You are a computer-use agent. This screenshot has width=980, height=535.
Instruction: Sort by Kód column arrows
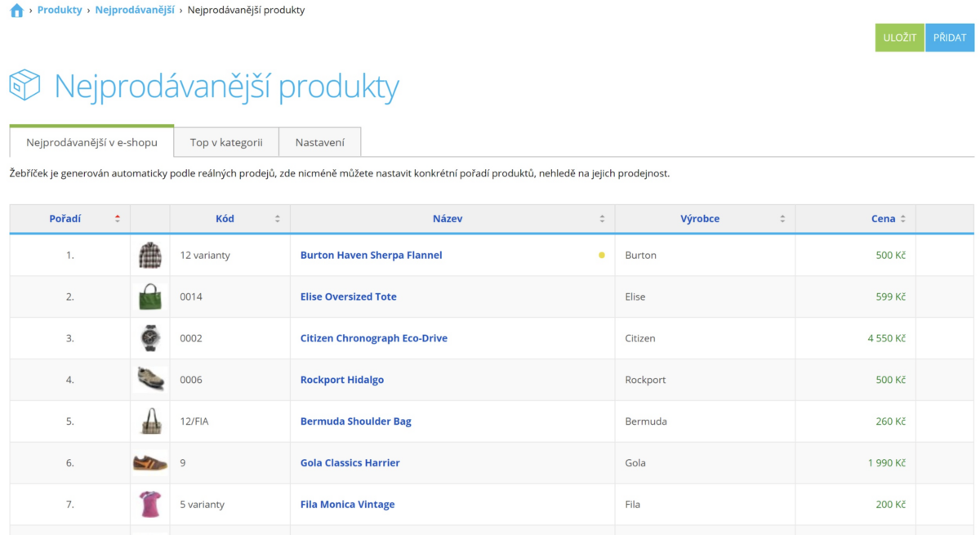278,219
